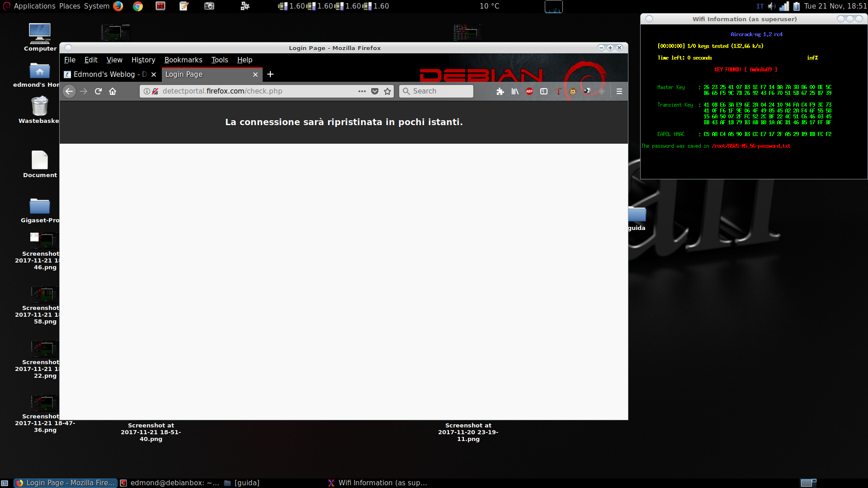Viewport: 868px width, 488px height.
Task: Show site information icon in address bar
Action: click(147, 91)
